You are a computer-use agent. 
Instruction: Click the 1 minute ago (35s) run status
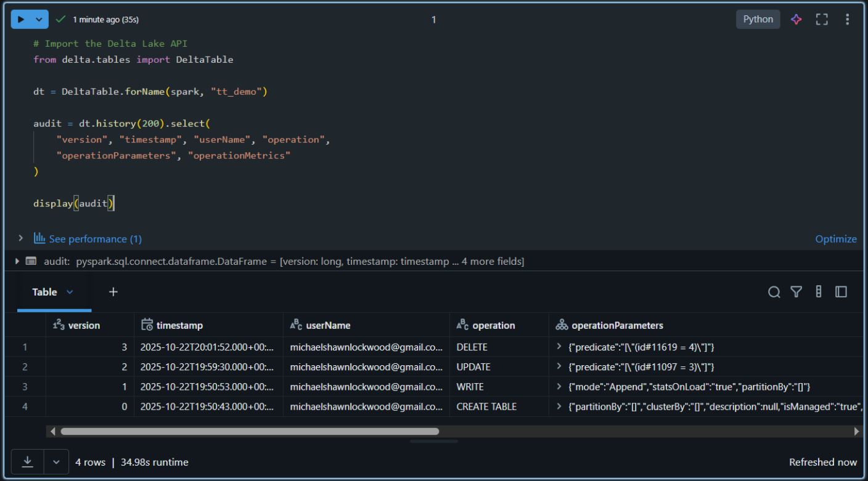[x=105, y=19]
